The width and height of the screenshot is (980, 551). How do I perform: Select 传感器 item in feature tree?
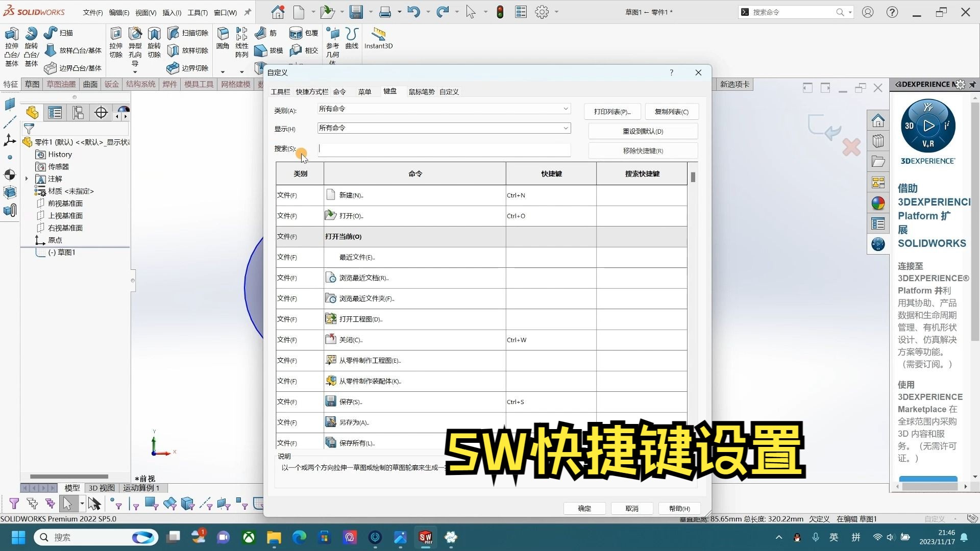60,165
